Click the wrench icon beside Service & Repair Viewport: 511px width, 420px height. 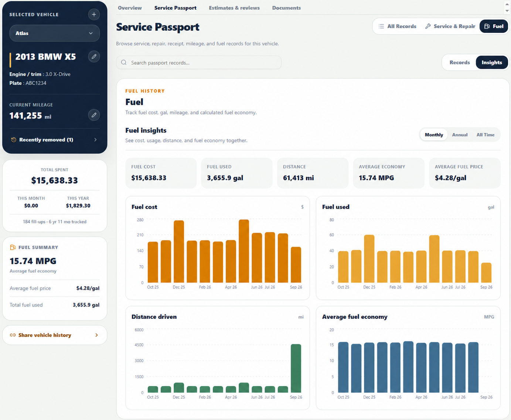coord(428,26)
